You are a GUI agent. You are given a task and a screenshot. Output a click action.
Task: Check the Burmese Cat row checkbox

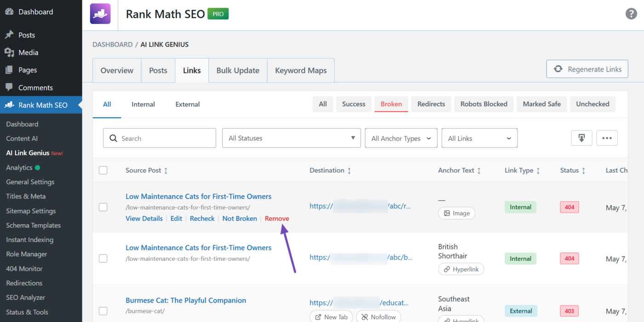point(103,311)
